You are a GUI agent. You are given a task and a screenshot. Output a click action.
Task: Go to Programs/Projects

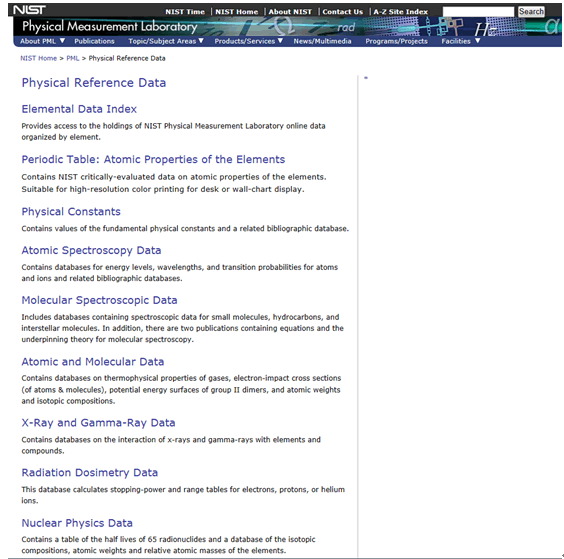point(396,41)
